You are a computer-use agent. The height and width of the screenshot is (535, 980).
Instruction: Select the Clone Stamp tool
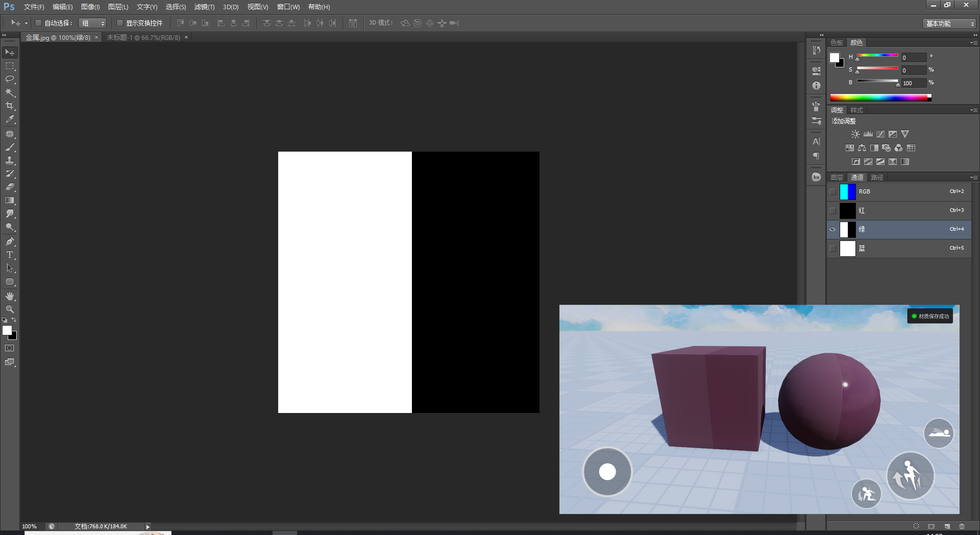pyautogui.click(x=10, y=160)
